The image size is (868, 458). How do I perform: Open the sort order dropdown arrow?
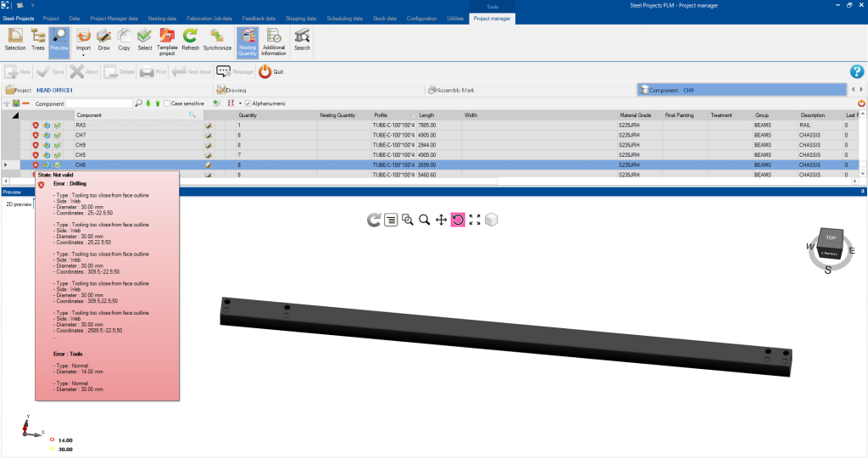(x=240, y=103)
